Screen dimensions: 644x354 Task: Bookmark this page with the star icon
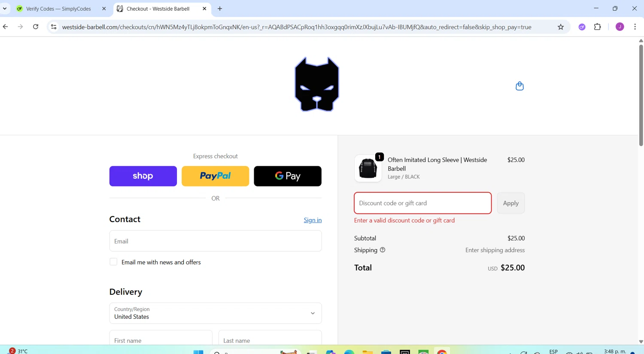[561, 27]
